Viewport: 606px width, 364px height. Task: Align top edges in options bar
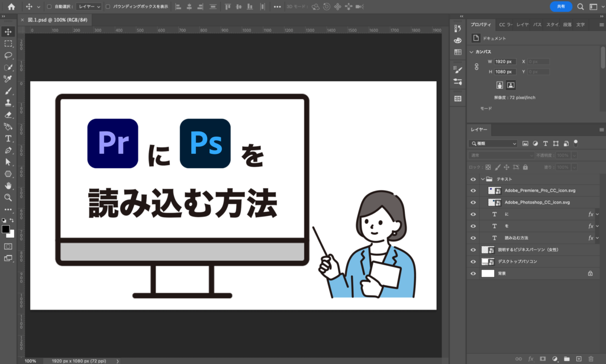[x=228, y=7]
